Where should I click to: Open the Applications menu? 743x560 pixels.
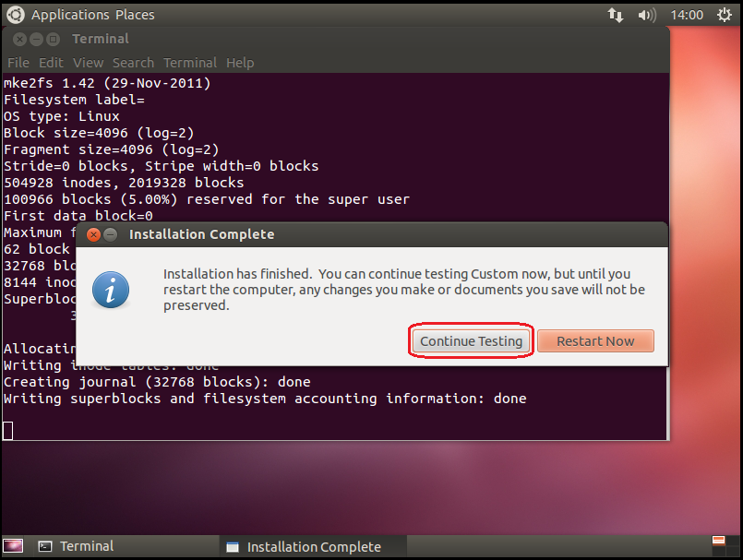point(70,15)
